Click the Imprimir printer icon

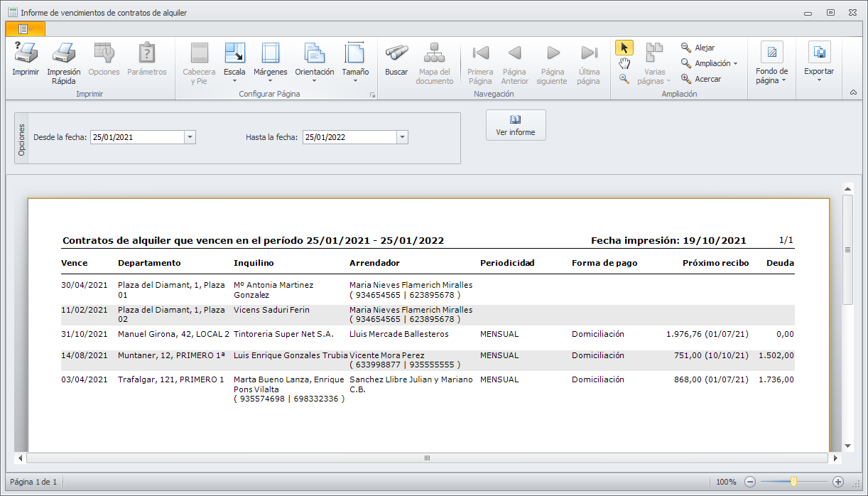26,53
